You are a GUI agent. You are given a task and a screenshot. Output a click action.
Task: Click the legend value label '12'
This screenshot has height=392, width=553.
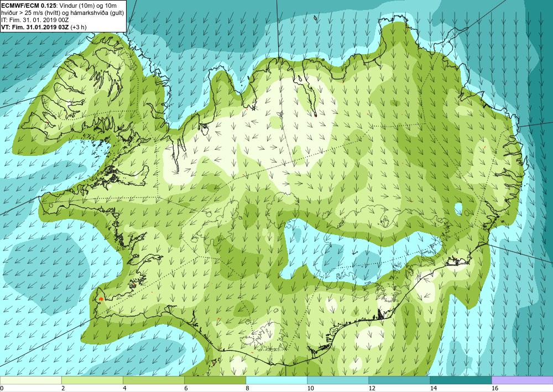(x=372, y=388)
